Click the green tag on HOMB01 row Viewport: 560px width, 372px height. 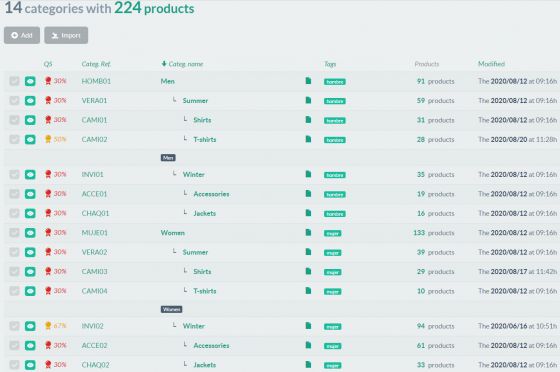[x=335, y=82]
